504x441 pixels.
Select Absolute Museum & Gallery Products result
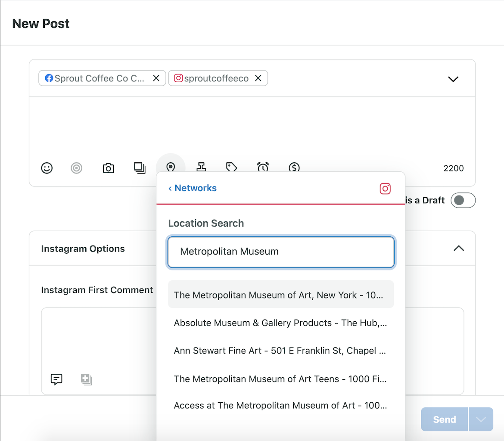pyautogui.click(x=281, y=323)
